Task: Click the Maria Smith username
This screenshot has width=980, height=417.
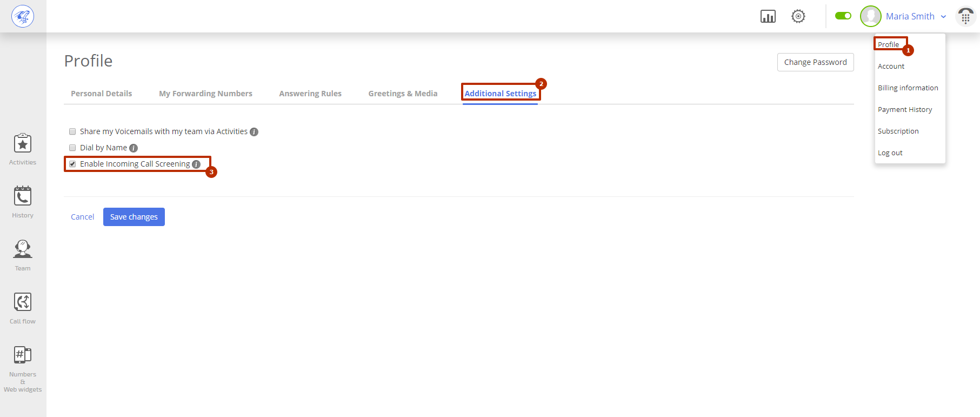Action: click(x=910, y=16)
